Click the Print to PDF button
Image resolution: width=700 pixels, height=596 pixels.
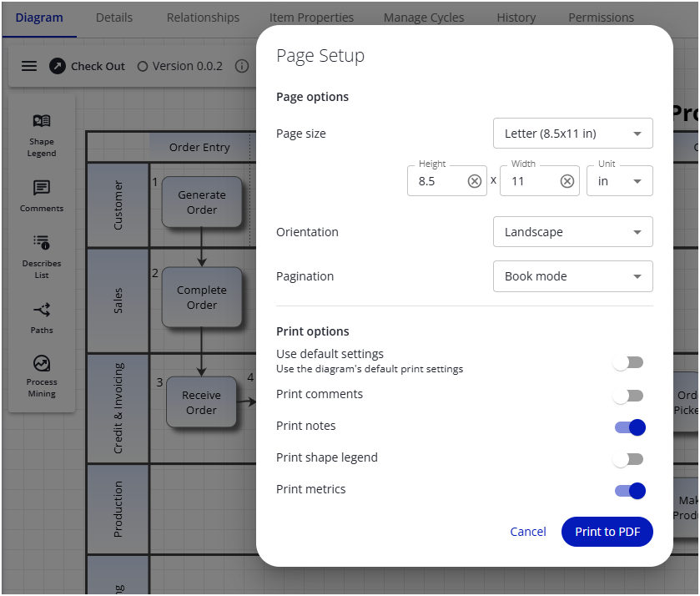point(607,532)
